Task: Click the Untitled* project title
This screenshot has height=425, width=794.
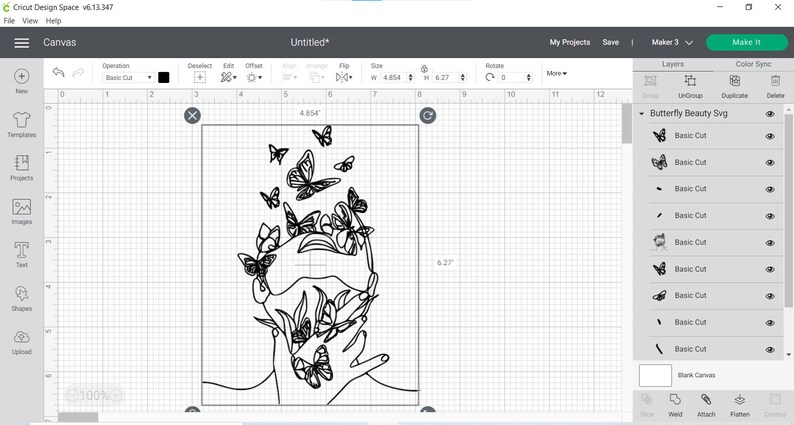Action: [x=310, y=43]
